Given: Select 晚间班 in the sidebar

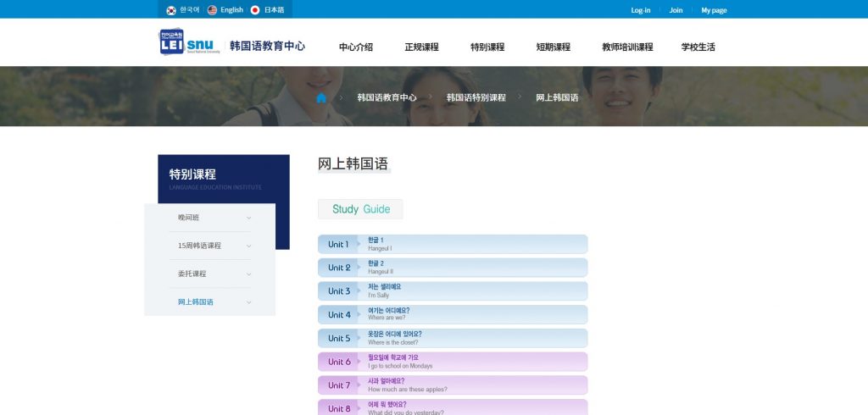Looking at the screenshot, I should 188,218.
